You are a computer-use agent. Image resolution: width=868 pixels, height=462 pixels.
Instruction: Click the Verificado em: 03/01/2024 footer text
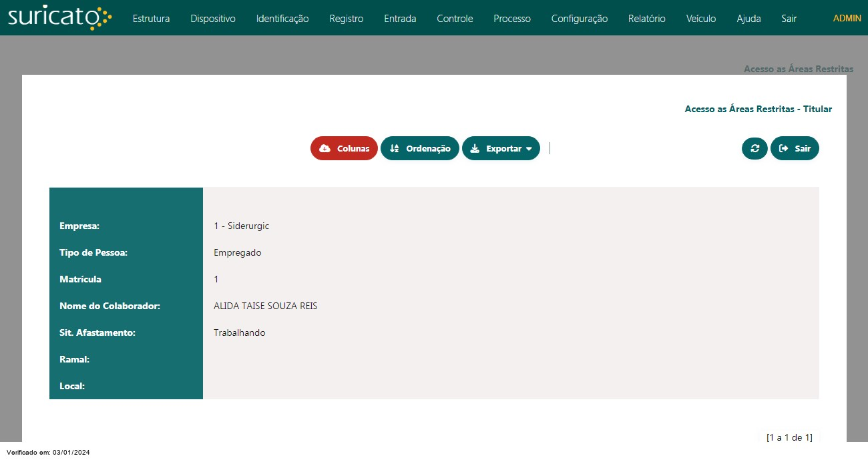click(48, 453)
